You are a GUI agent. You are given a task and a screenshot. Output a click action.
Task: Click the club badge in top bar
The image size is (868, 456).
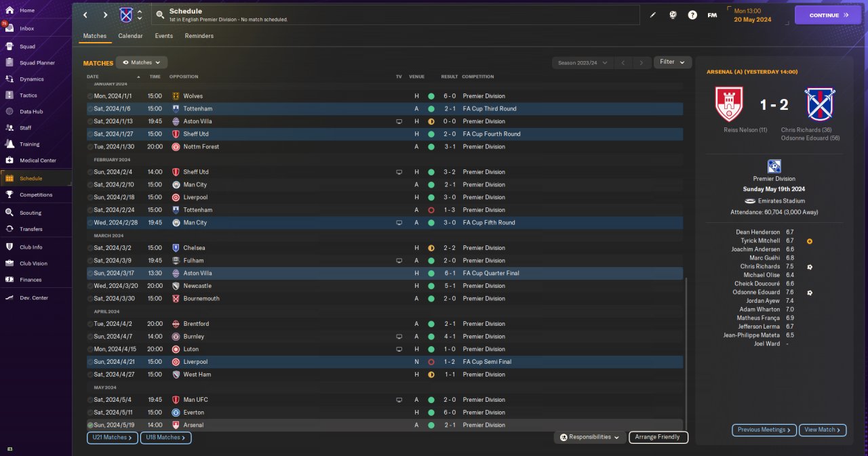pos(126,15)
